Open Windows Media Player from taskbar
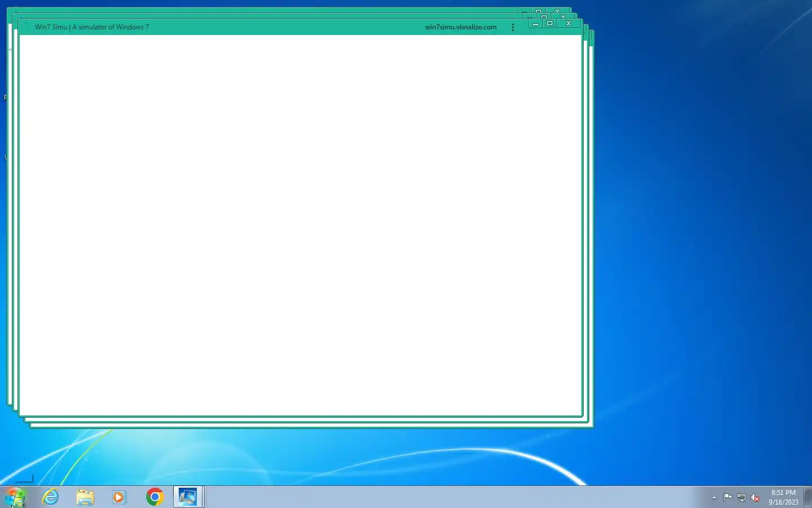This screenshot has width=812, height=508. coord(119,497)
